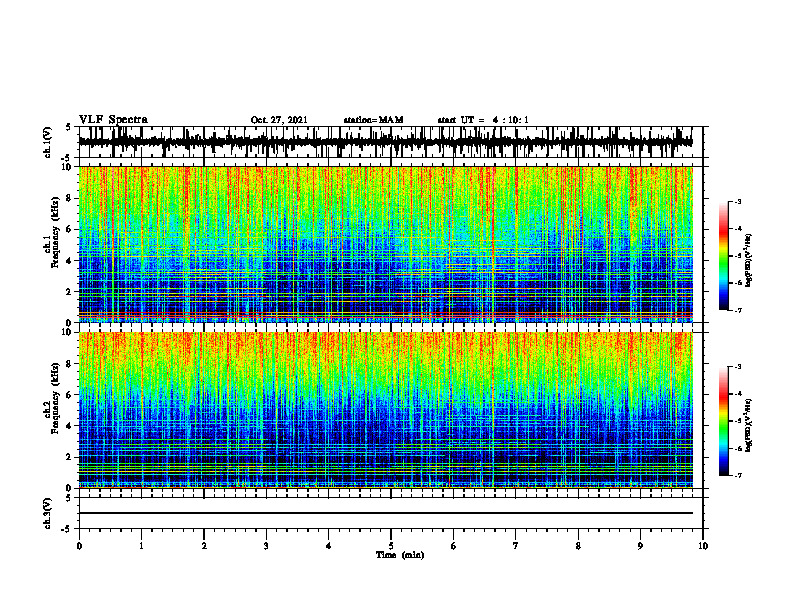Click the 'ch.1(V)' axis label

(48, 142)
